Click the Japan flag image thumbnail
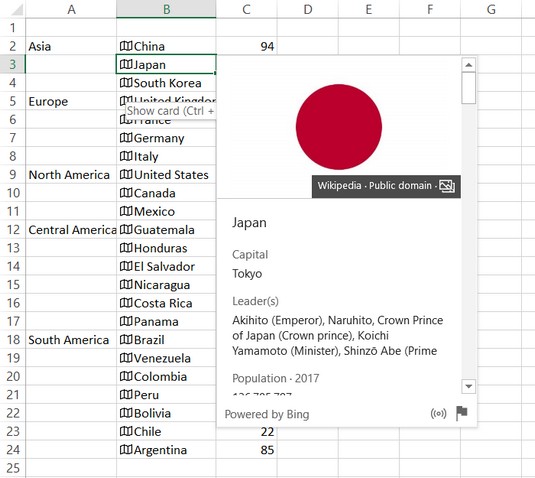Screen dimensions: 535x478 pyautogui.click(x=339, y=127)
